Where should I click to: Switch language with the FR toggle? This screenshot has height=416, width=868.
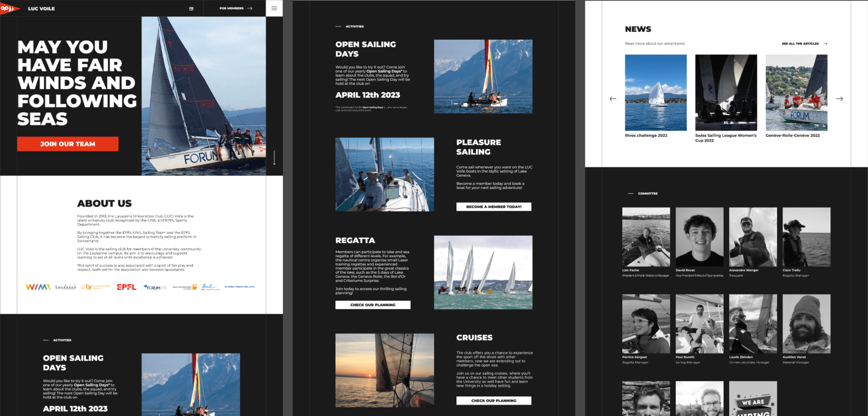tap(191, 8)
